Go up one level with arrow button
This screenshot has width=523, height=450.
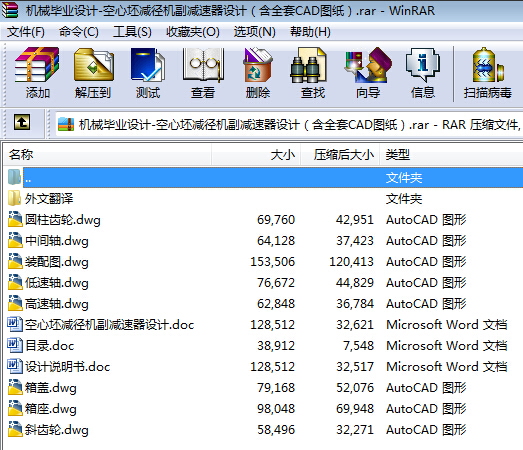click(x=22, y=122)
